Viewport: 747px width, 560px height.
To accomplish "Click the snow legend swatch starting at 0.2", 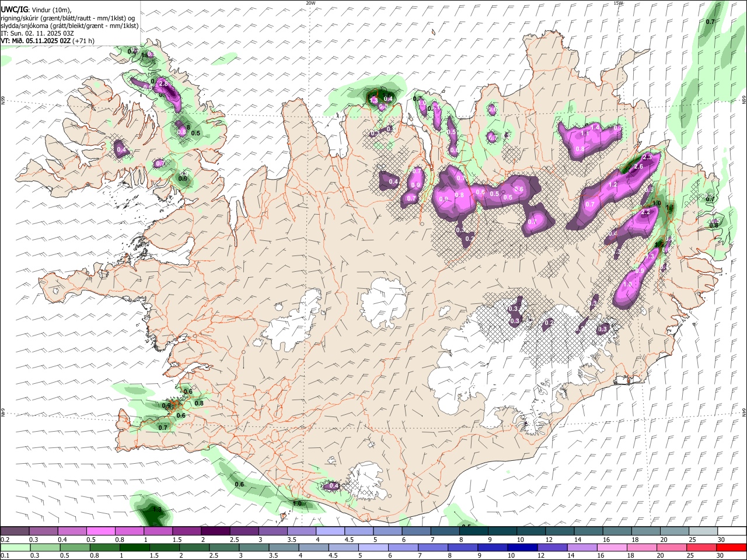I will tap(15, 531).
